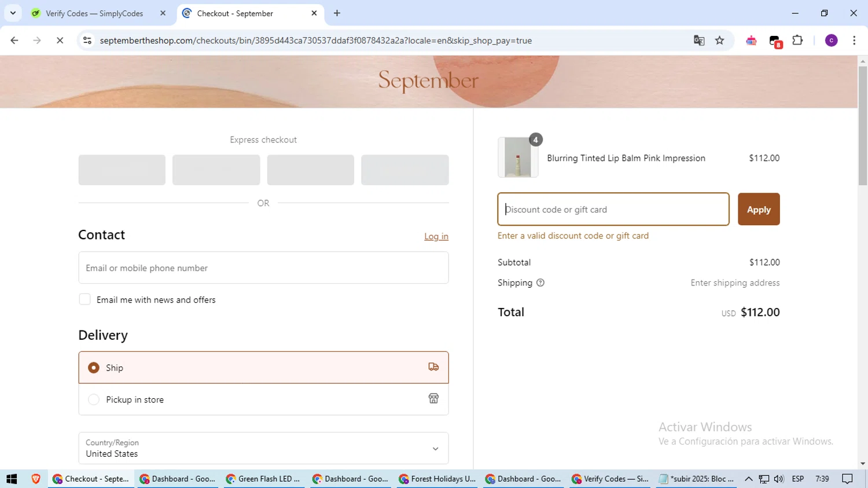
Task: Close the Checkout - September tab
Action: (x=314, y=13)
